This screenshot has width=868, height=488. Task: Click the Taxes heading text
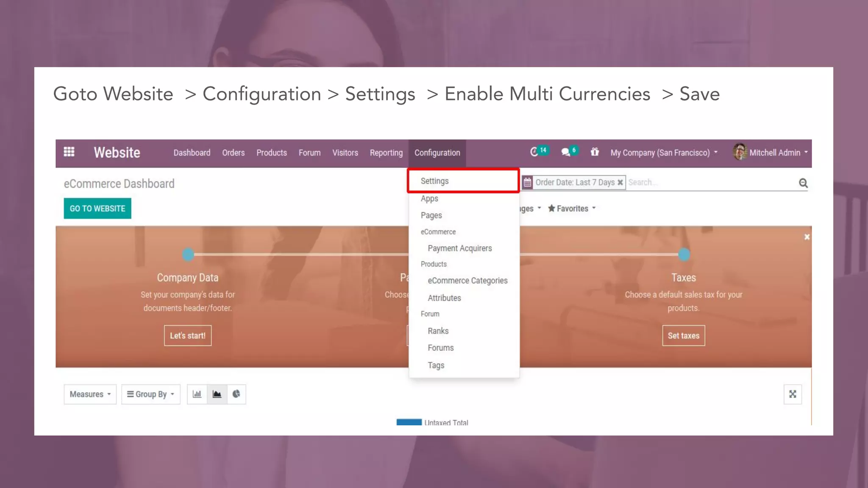tap(684, 278)
